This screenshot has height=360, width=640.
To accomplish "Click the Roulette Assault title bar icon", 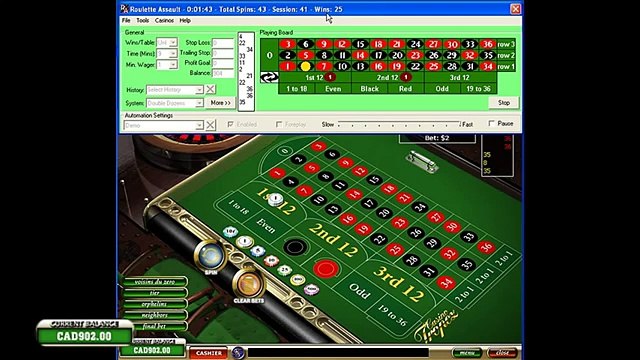I will tap(124, 9).
